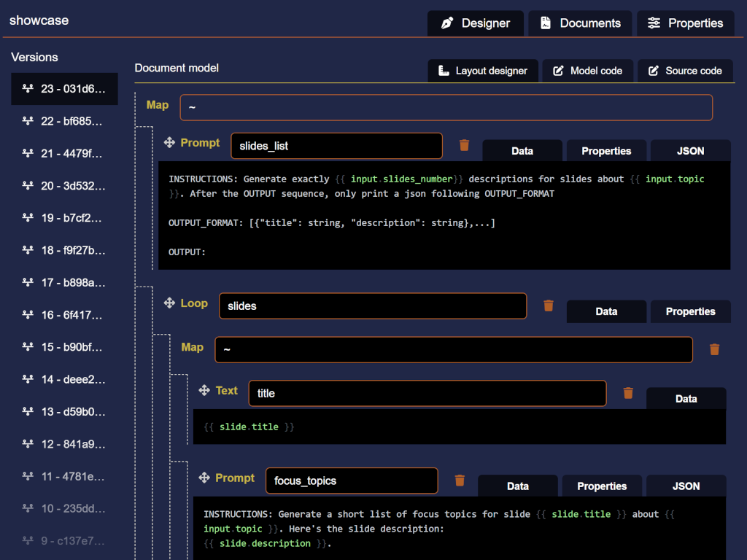The image size is (747, 560).
Task: Open the Documents tab
Action: pyautogui.click(x=580, y=23)
